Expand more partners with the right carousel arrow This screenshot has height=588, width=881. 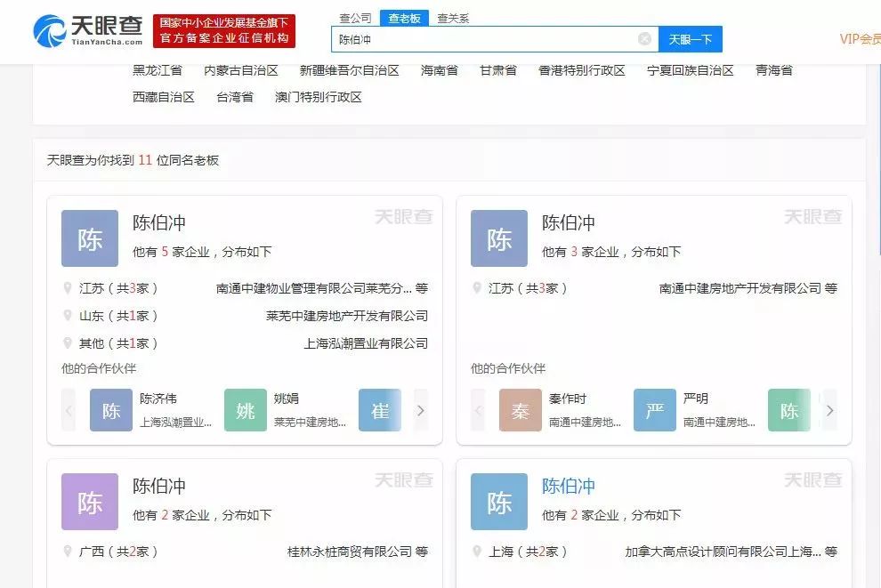(x=421, y=410)
